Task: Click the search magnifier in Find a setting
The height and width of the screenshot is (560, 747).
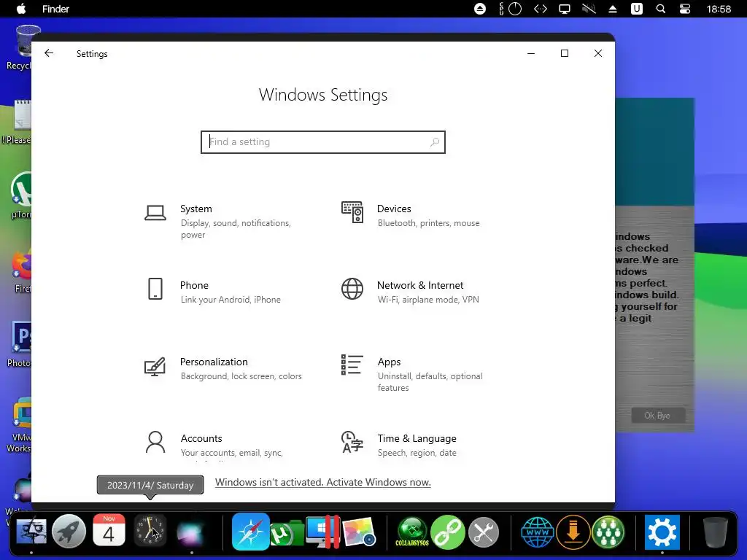Action: click(435, 142)
